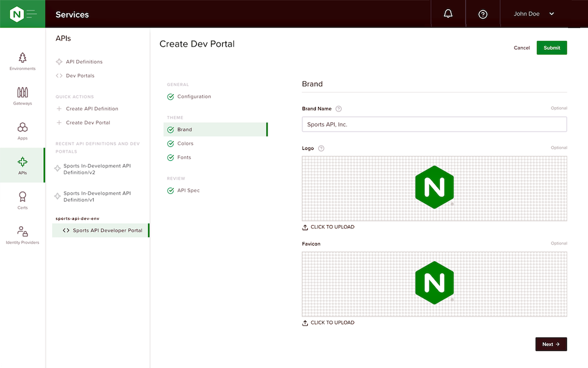Screen dimensions: 588x368
Task: Click plus icon beside Create API Definition
Action: [59, 109]
